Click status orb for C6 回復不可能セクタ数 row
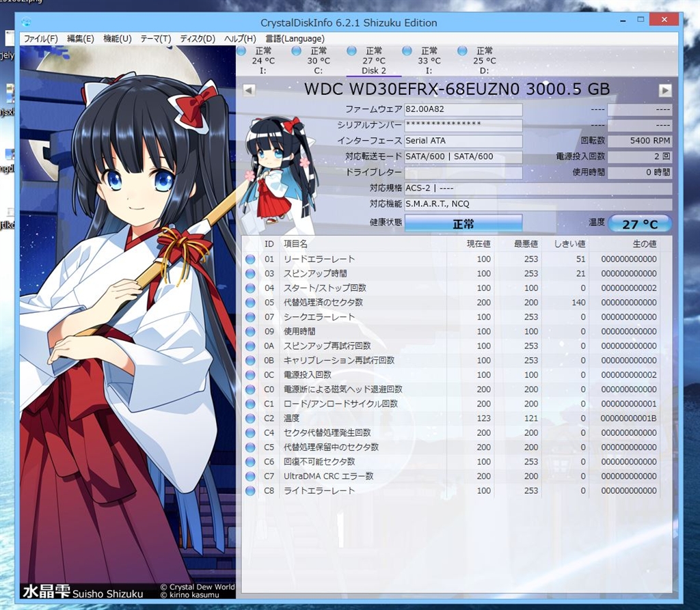 250,462
